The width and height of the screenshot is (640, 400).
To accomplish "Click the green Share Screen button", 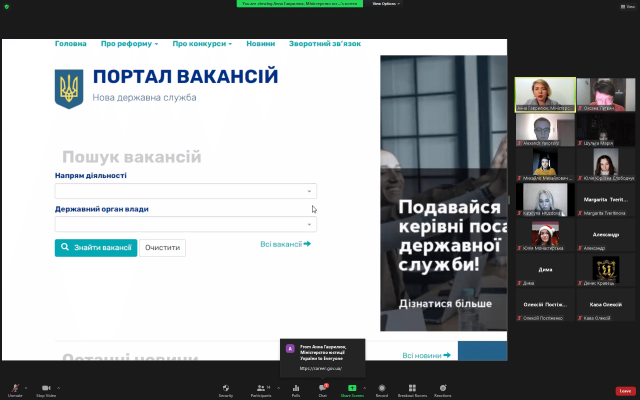I will coord(351,388).
